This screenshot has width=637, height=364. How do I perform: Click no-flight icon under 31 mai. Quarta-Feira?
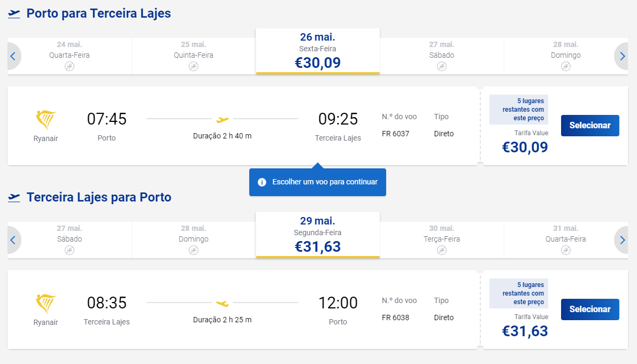(565, 250)
